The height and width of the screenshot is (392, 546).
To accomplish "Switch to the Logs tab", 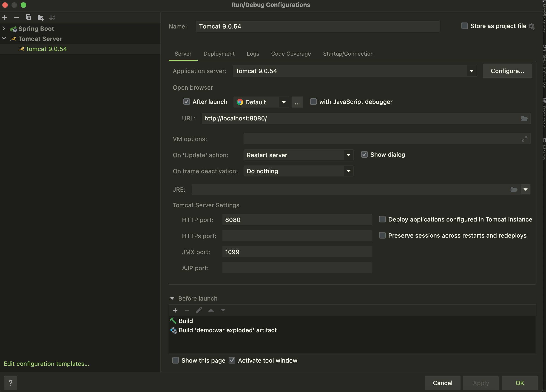I will click(253, 54).
